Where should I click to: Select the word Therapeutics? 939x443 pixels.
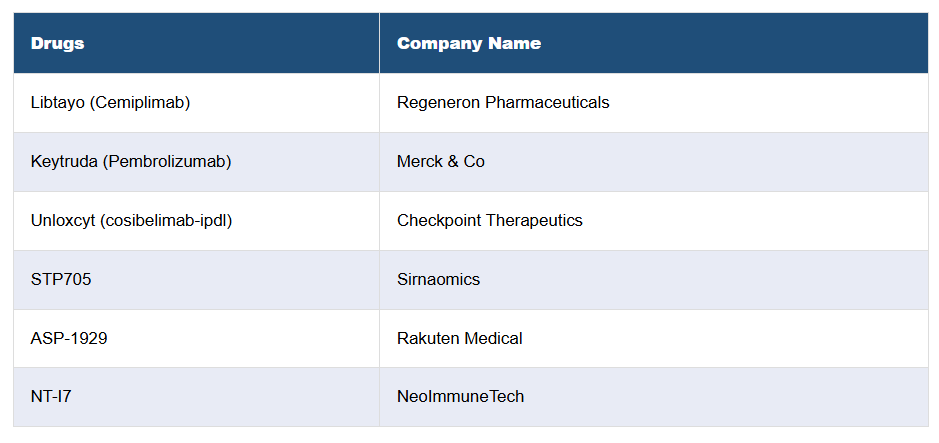pos(534,221)
